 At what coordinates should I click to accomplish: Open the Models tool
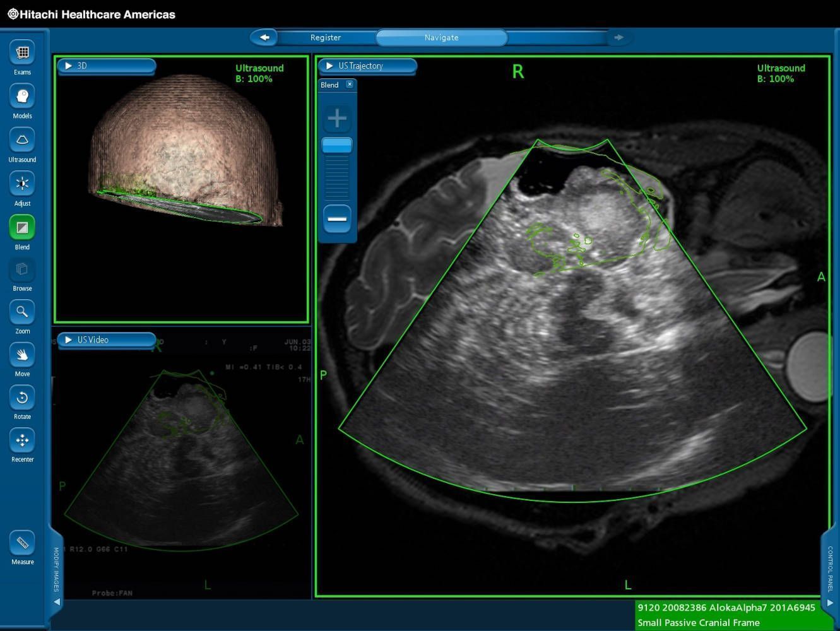(22, 97)
